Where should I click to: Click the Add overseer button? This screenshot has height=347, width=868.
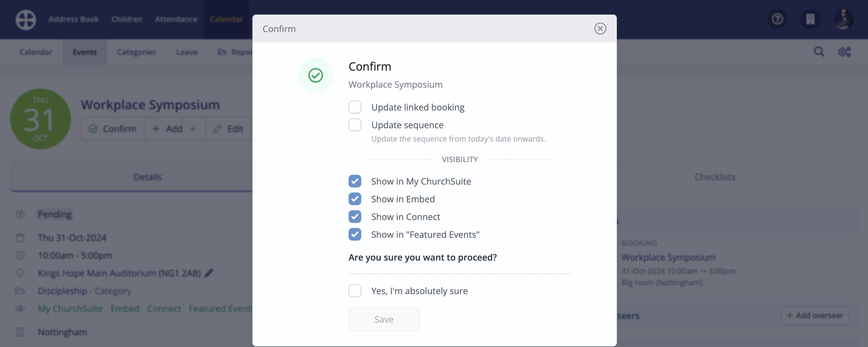(815, 315)
